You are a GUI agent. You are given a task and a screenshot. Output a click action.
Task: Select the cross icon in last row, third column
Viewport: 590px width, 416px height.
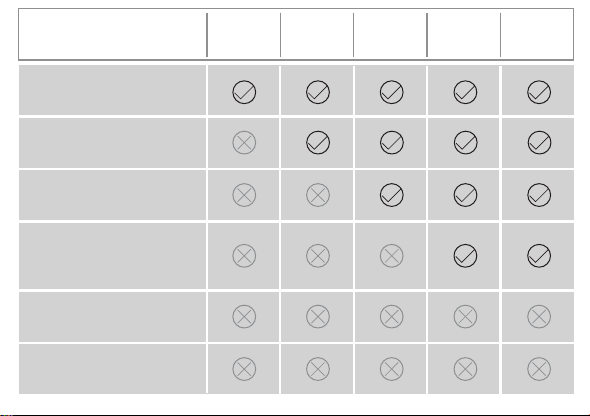(392, 369)
